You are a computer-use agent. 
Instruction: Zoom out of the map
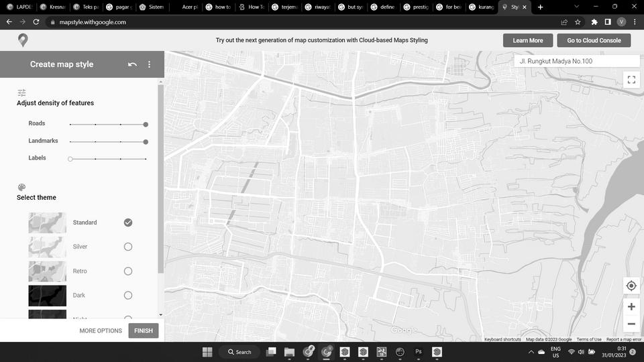[631, 324]
